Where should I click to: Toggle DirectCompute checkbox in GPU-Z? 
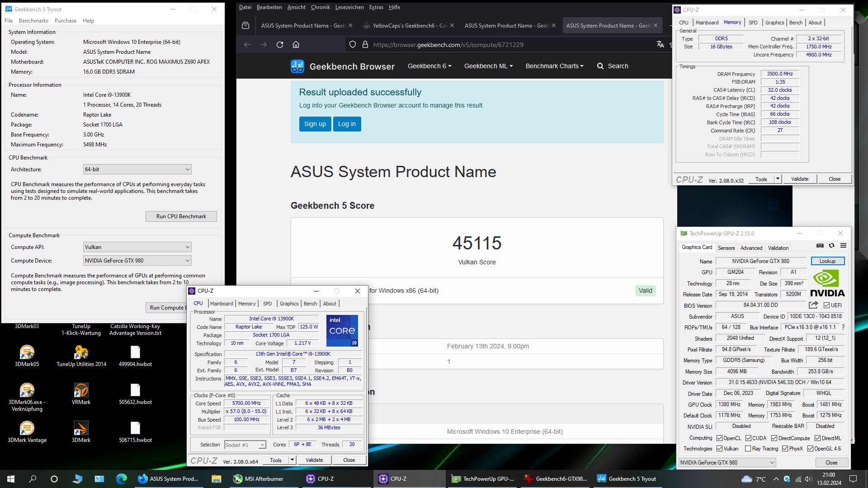(774, 438)
